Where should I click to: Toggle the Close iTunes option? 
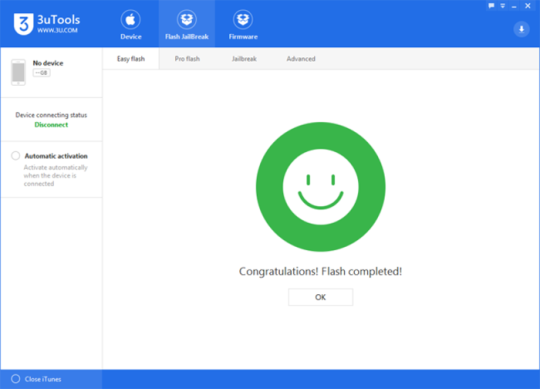tap(15, 379)
